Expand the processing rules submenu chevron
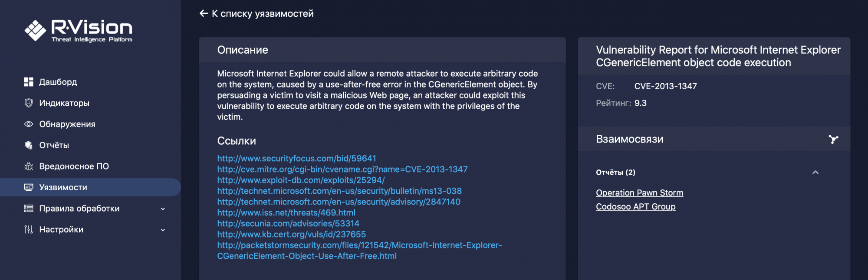This screenshot has height=280, width=868. (163, 209)
